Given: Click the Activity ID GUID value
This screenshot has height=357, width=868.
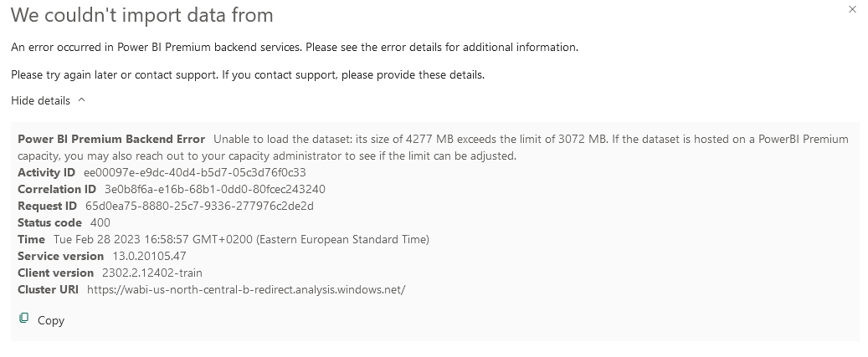Looking at the screenshot, I should pyautogui.click(x=195, y=172).
